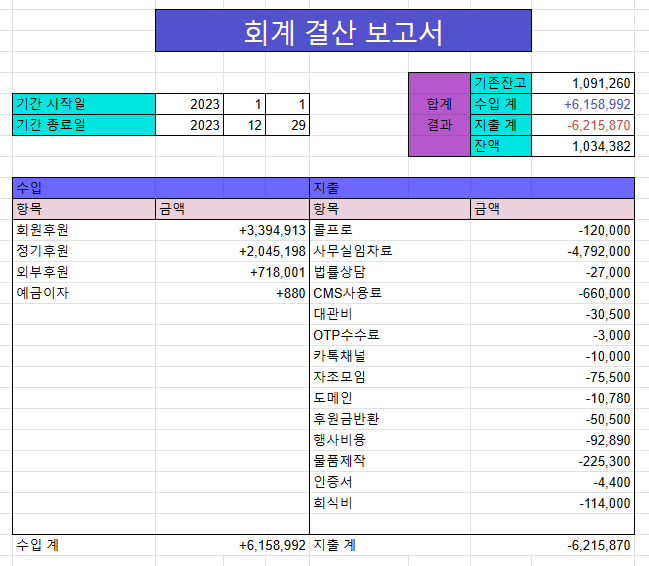Click the 회식비 expense item
The image size is (649, 566).
(x=390, y=503)
